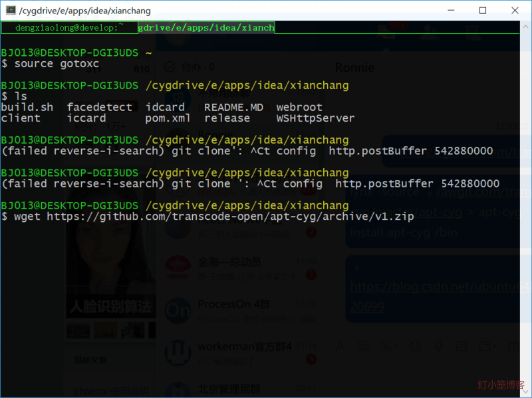
Task: Click the first failed reverse-i-search line
Action: tap(247, 151)
